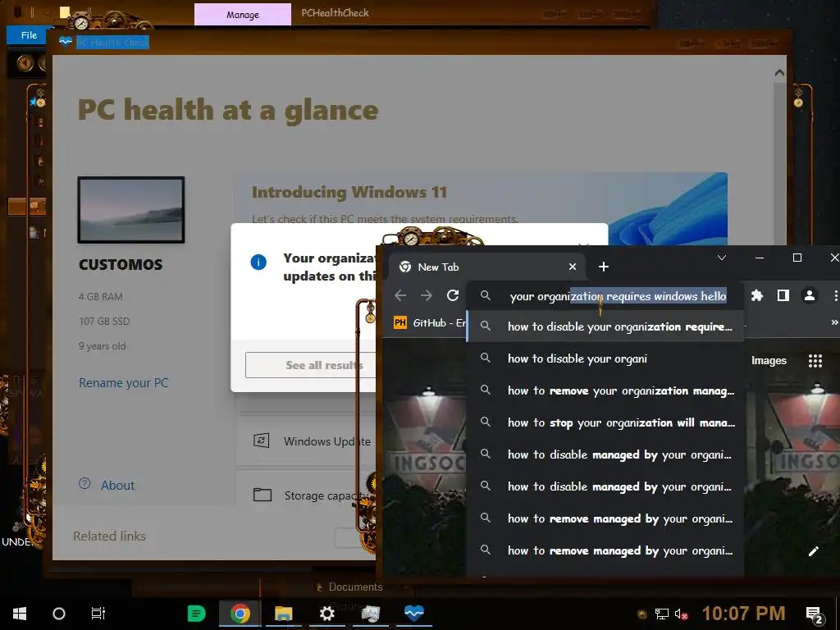Click the 'Related links' label
This screenshot has width=840, height=630.
click(x=109, y=536)
